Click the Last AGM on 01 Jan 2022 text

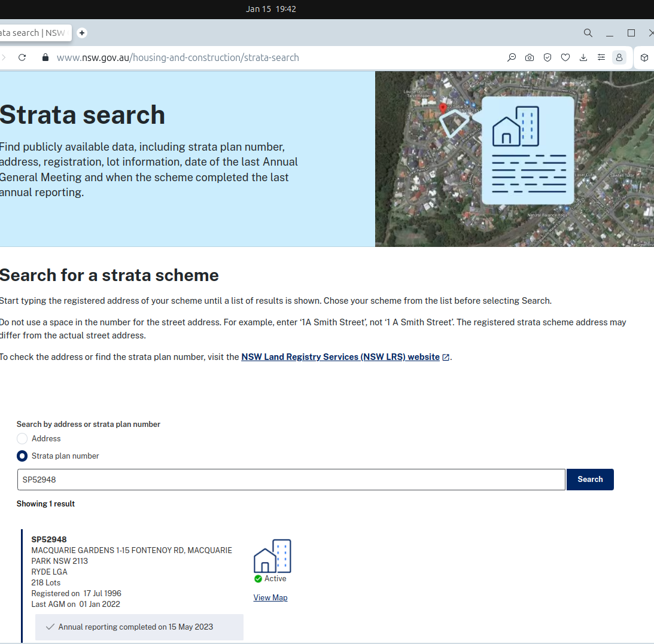(x=75, y=605)
